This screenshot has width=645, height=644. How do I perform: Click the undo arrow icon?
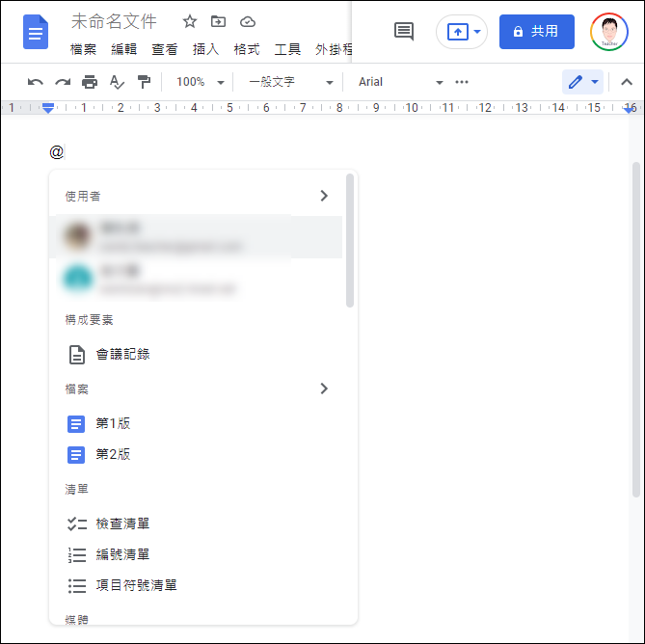click(36, 82)
